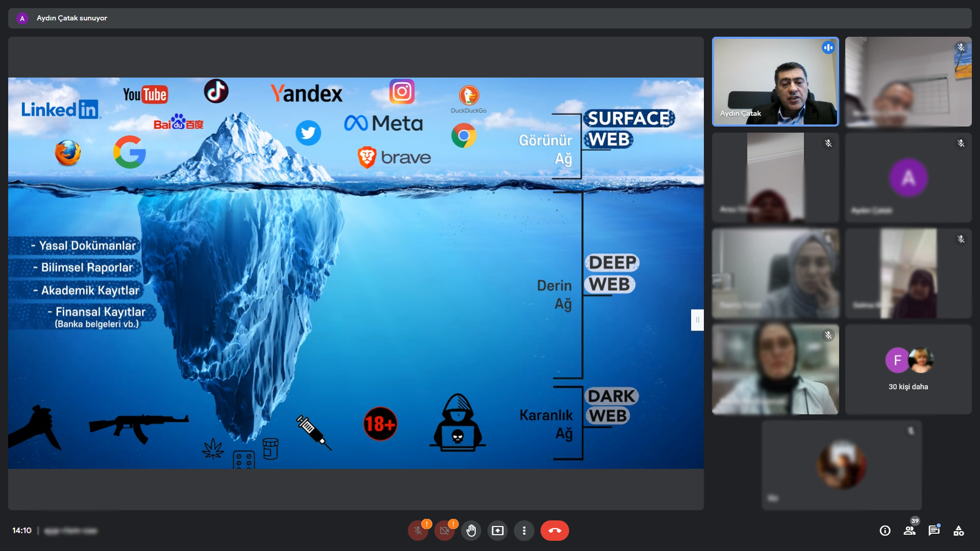The width and height of the screenshot is (980, 551).
Task: Open activities shapes icon
Action: [x=959, y=531]
